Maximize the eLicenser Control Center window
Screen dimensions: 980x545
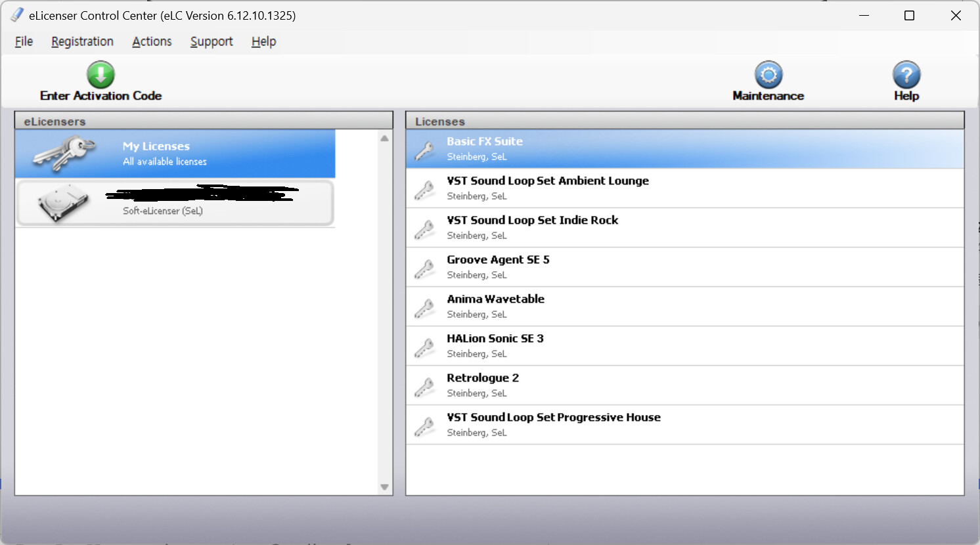[909, 15]
